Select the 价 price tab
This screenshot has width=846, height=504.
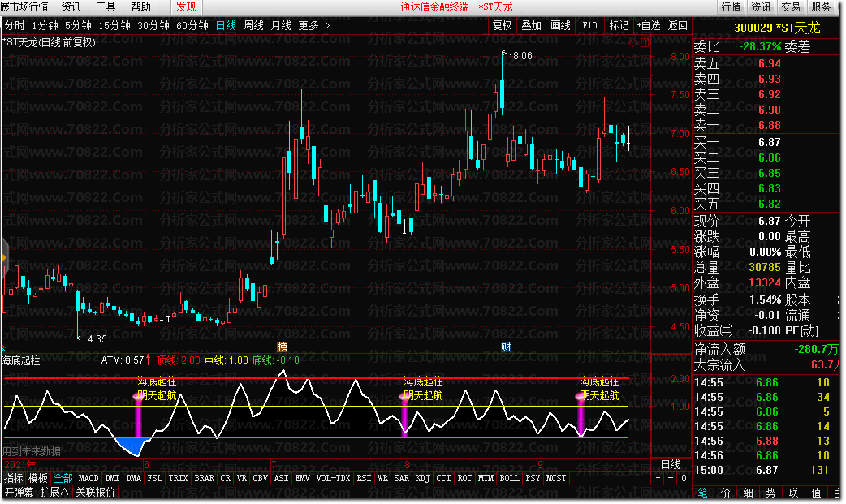[726, 493]
